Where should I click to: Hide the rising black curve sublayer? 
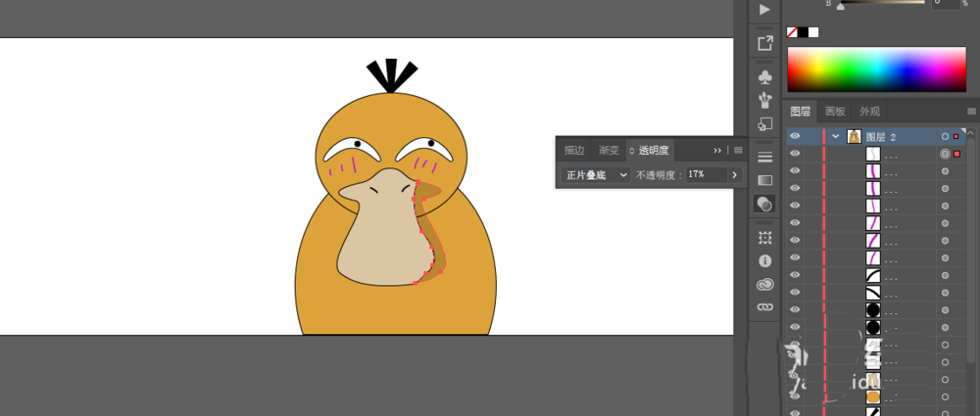795,275
